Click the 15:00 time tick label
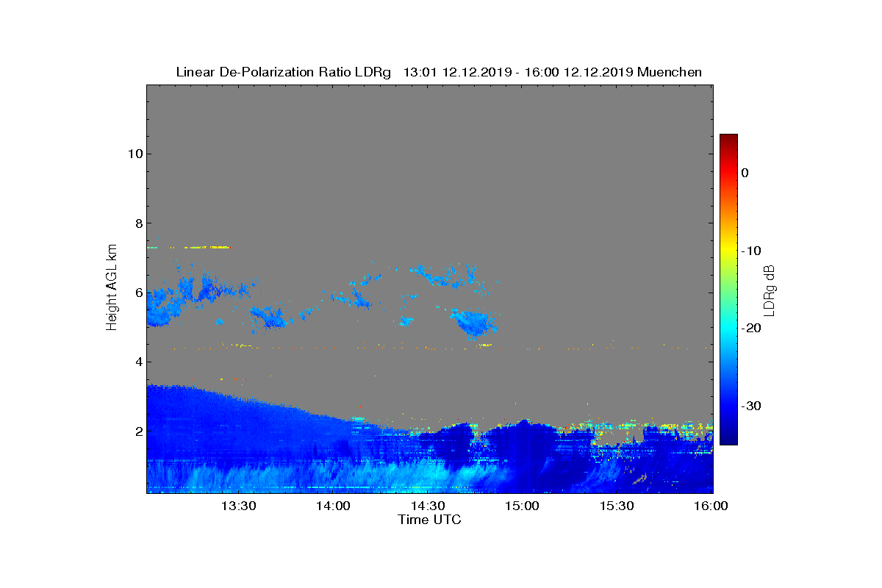The height and width of the screenshot is (588, 882). [523, 506]
